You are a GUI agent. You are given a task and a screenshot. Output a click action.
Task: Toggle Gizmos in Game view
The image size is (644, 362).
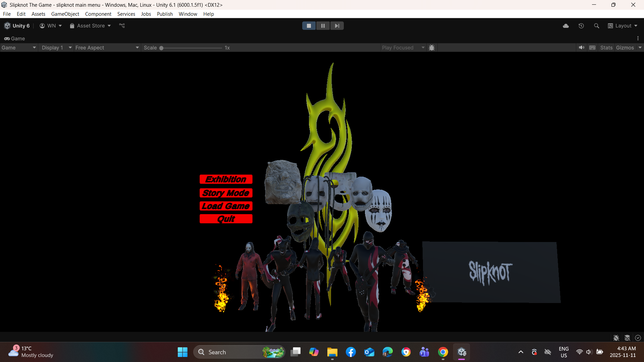click(625, 48)
